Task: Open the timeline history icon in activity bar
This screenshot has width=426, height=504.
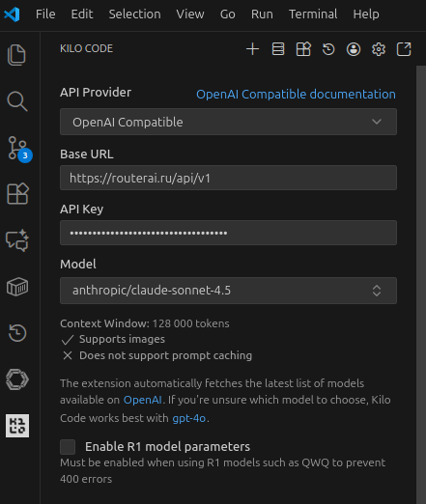Action: [x=17, y=333]
